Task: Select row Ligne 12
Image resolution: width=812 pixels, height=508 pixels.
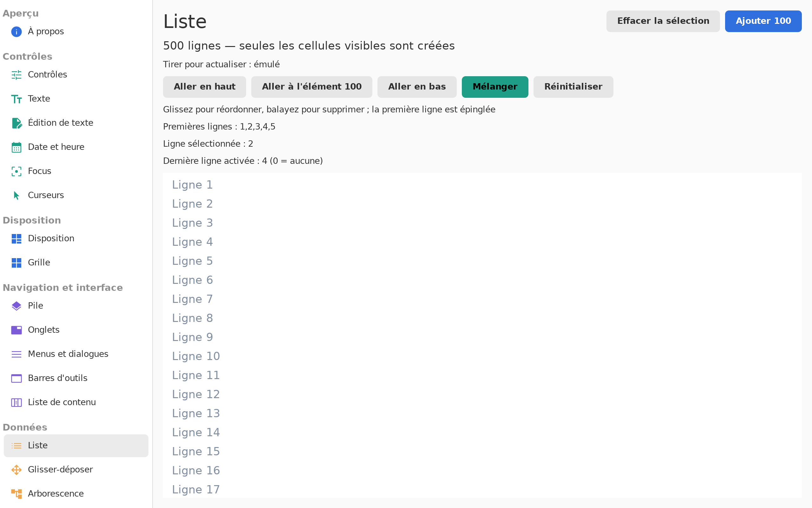Action: point(482,394)
